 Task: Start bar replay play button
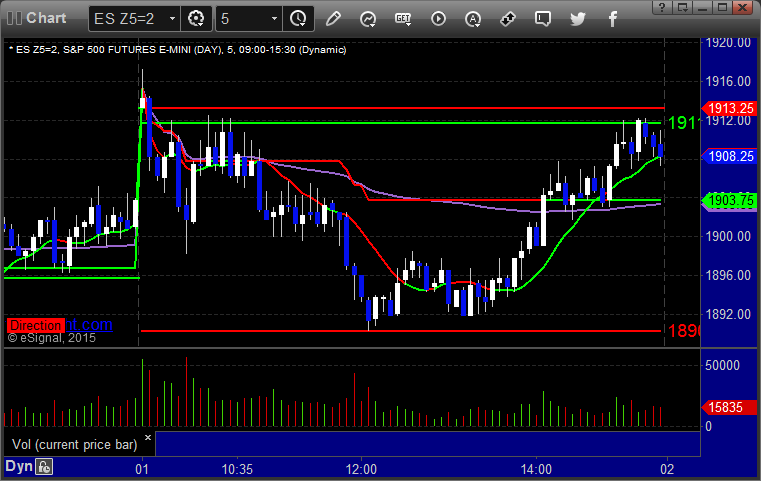[438, 19]
